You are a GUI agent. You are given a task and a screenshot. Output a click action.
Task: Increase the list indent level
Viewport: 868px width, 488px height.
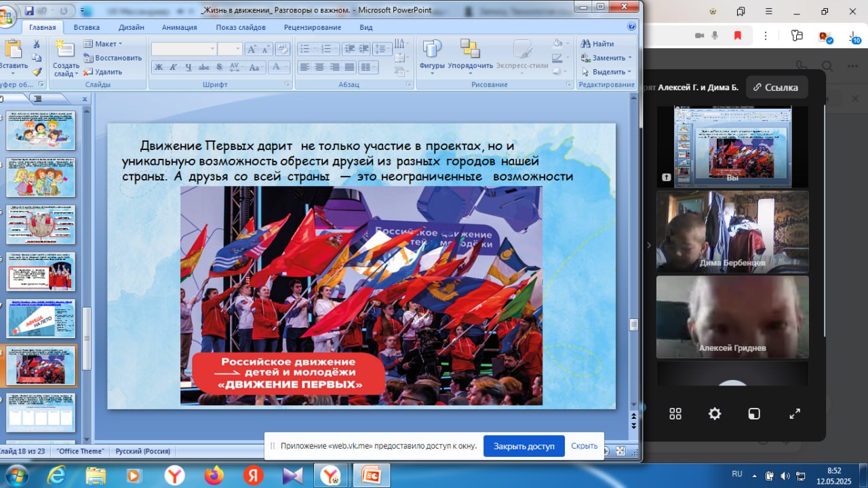(x=364, y=49)
